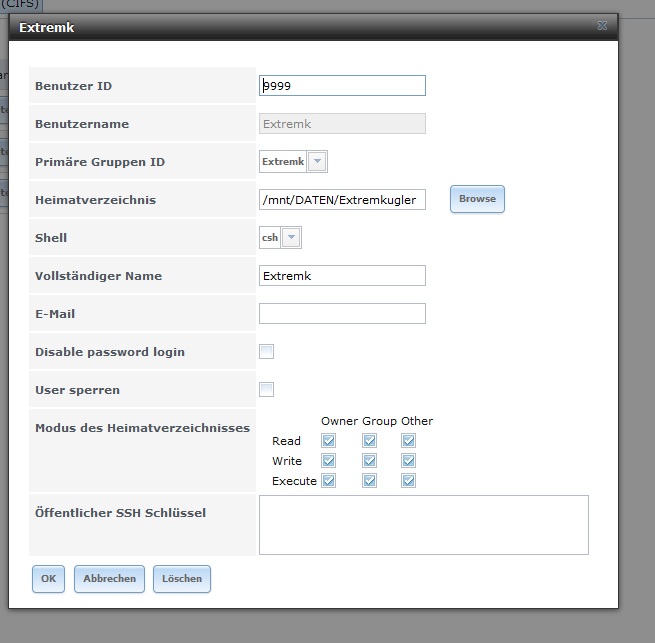Click the csh shell combo box value
This screenshot has width=655, height=643.
[x=270, y=237]
